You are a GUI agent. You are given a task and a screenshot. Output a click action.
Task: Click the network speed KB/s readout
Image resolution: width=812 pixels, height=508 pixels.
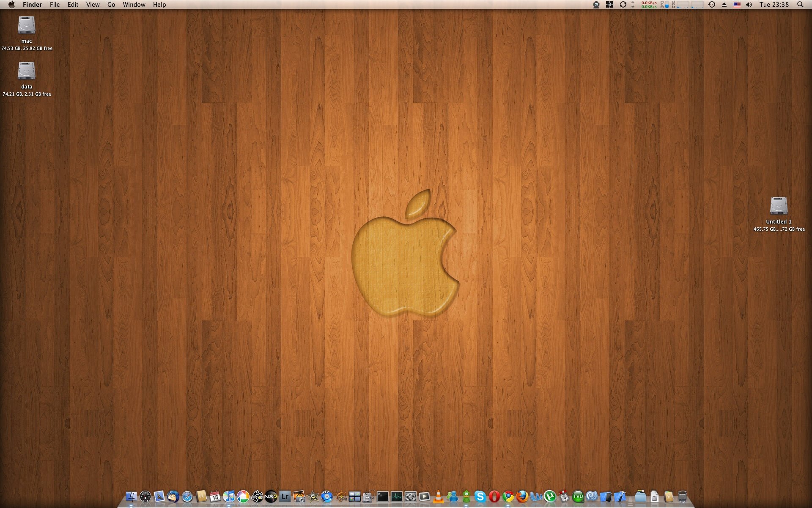(x=649, y=5)
